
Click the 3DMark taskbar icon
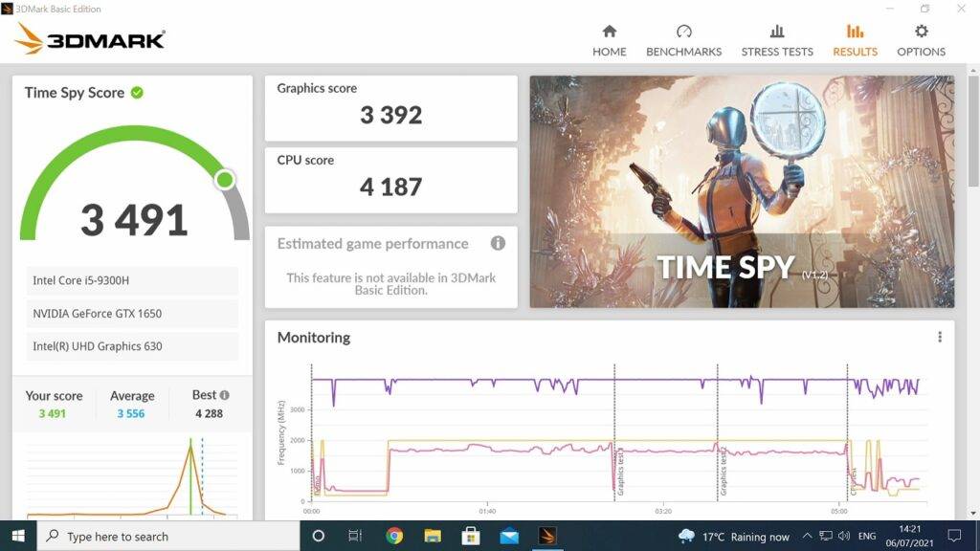pyautogui.click(x=546, y=536)
